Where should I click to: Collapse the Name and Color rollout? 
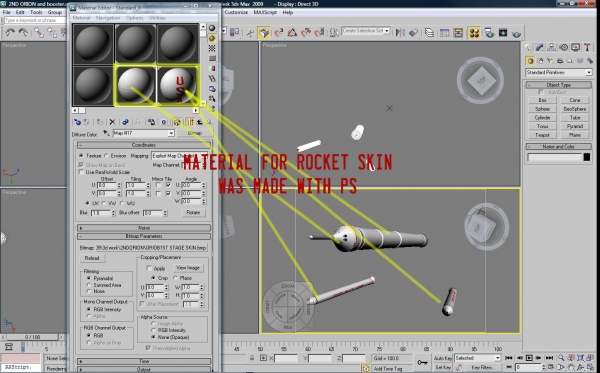pyautogui.click(x=559, y=147)
